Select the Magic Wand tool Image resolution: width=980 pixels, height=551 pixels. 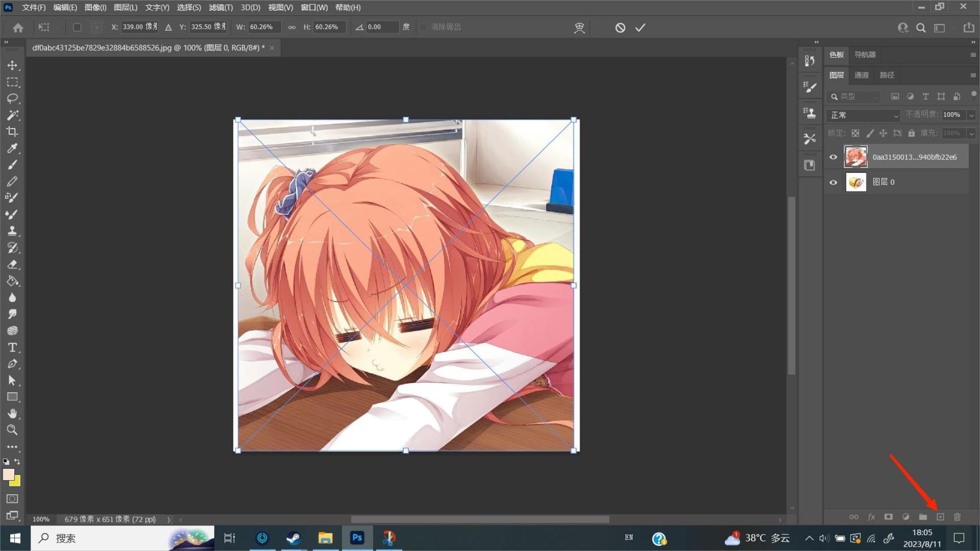[12, 115]
